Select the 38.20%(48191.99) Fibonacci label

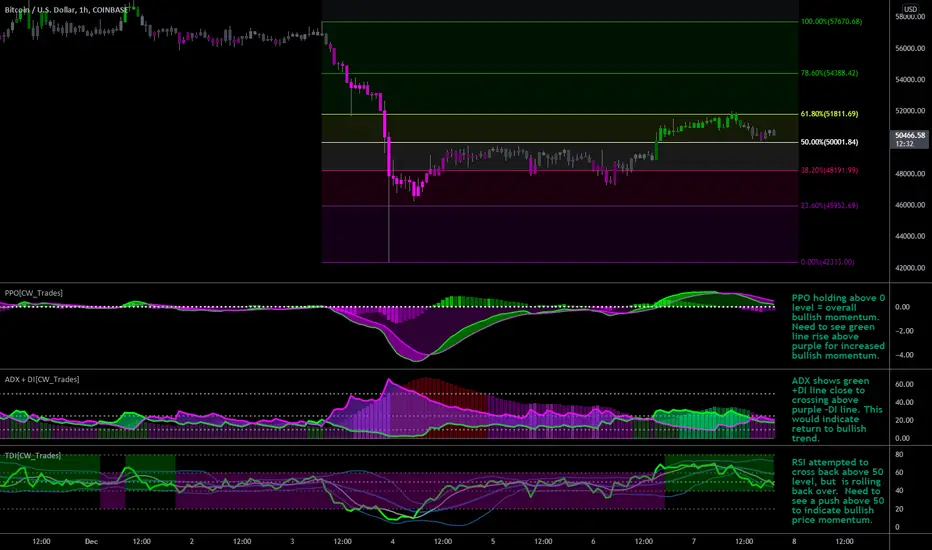(829, 170)
